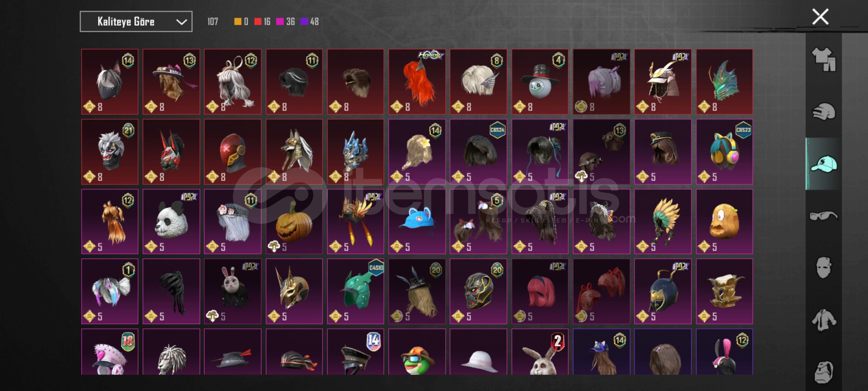Screen dimensions: 868x391
Task: Select the helmet category in sidebar
Action: [x=824, y=112]
